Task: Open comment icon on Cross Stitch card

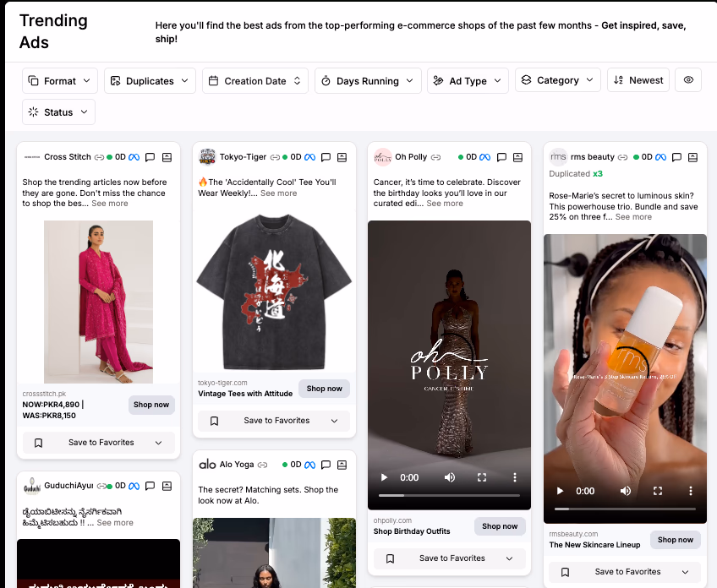Action: click(150, 157)
